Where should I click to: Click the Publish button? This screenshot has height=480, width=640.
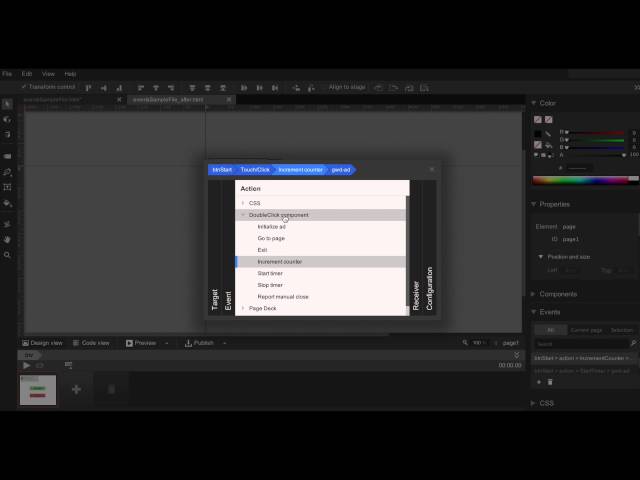click(199, 343)
